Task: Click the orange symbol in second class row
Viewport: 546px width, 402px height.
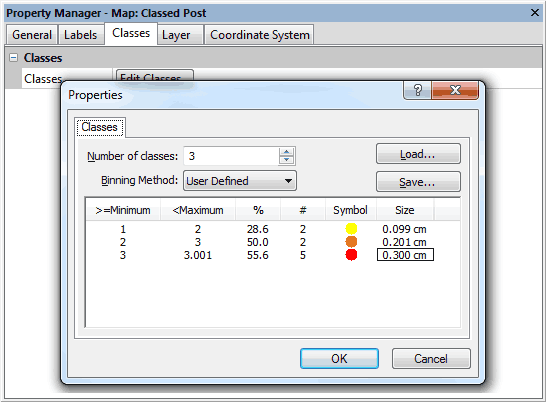Action: pyautogui.click(x=351, y=242)
